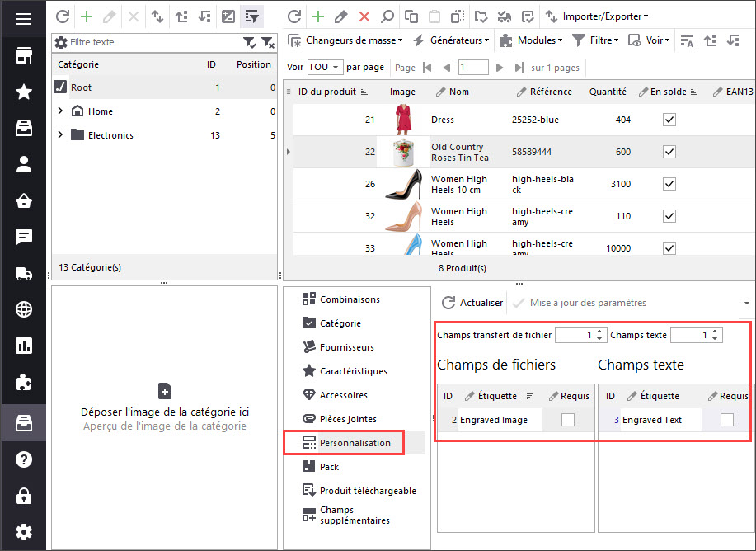
Task: Copy product using the copy icon
Action: click(x=411, y=16)
